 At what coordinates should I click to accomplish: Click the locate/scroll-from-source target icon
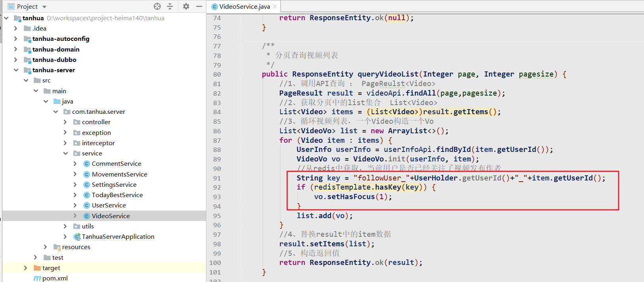(x=157, y=6)
